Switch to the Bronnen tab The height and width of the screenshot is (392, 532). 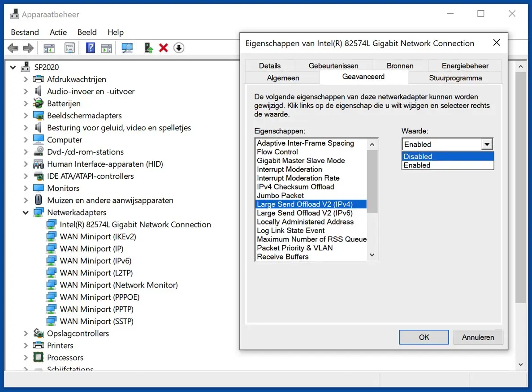(400, 66)
